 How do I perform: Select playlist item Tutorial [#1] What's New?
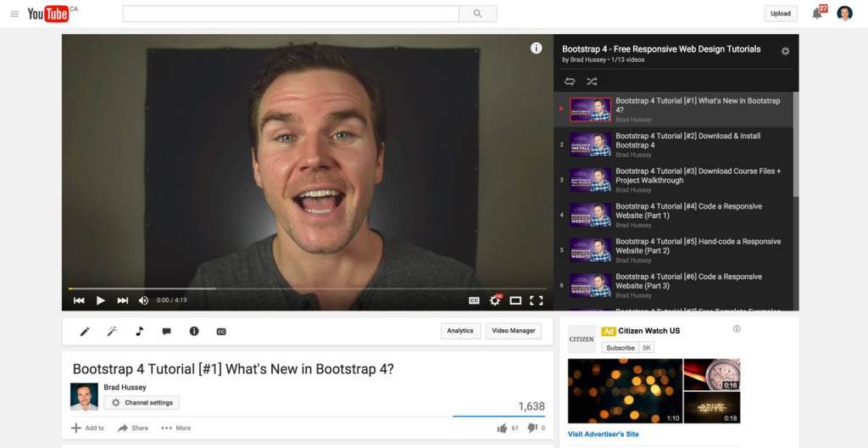673,109
